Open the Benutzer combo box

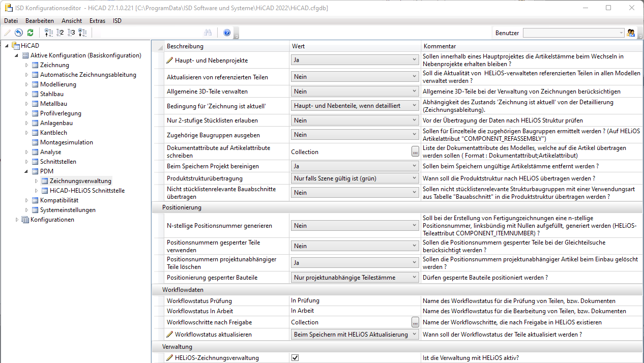coord(573,33)
